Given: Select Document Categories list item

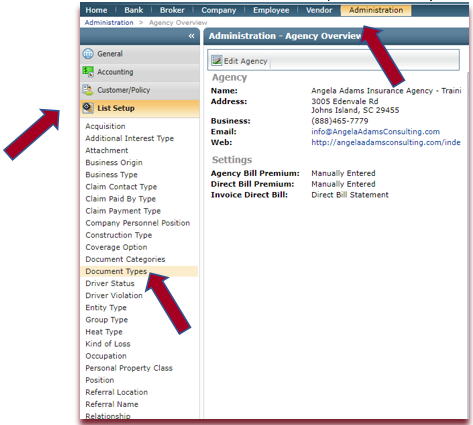Looking at the screenshot, I should click(125, 259).
